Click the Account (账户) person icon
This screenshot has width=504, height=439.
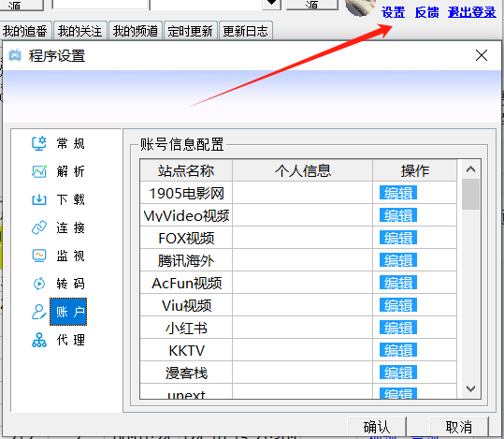coord(39,312)
